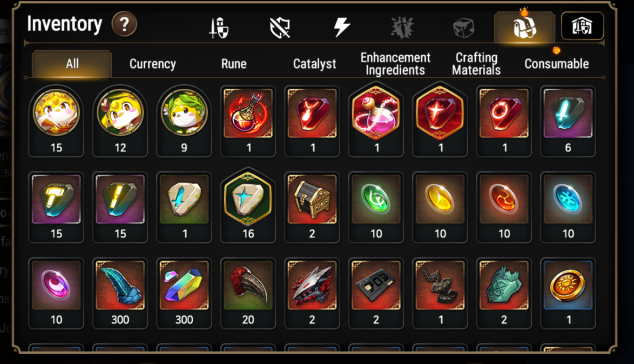Screen dimensions: 634x364
Task: Switch to the Currency tab
Action: click(x=153, y=64)
